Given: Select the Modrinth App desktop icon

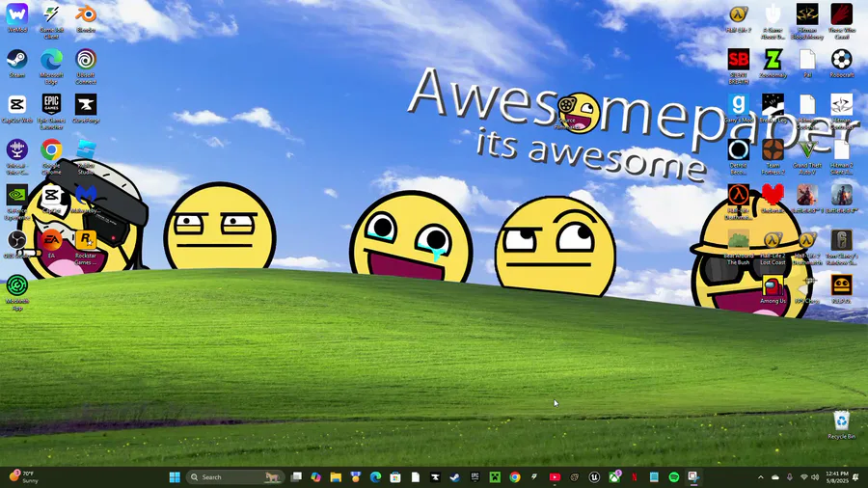Looking at the screenshot, I should [x=17, y=293].
